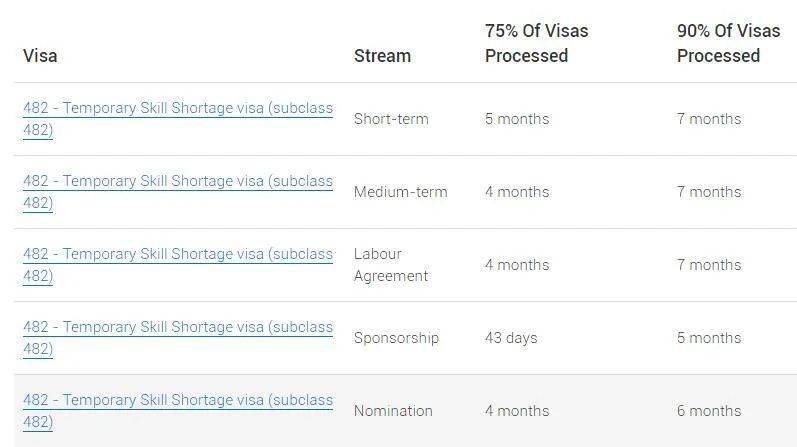Click the 43 days processing time cell
Viewport: 797px width, 447px height.
pos(511,338)
